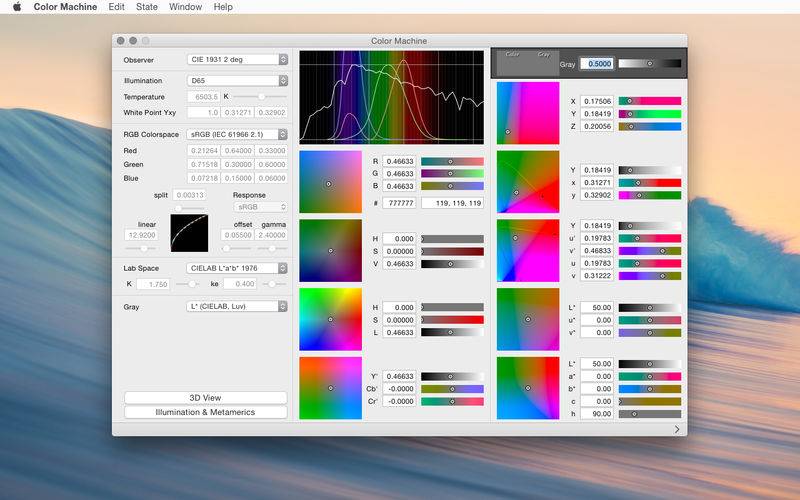Open the Edit menu
The height and width of the screenshot is (500, 800).
point(116,7)
